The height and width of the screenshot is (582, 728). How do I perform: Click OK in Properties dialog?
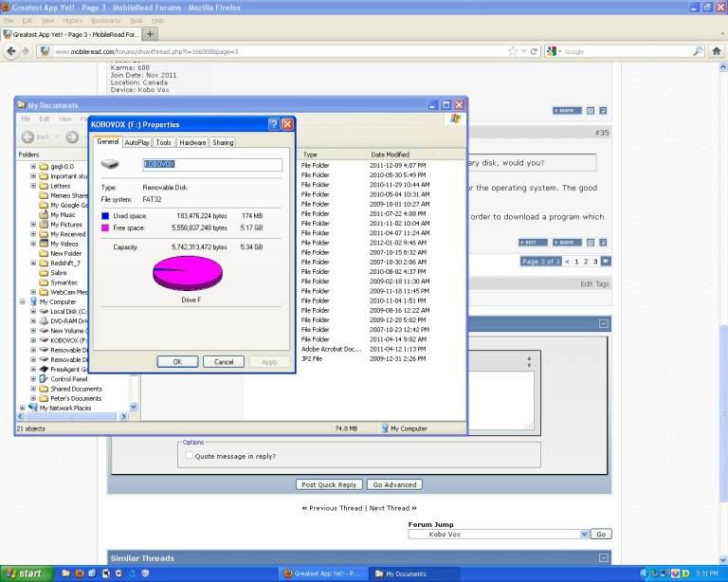click(177, 361)
